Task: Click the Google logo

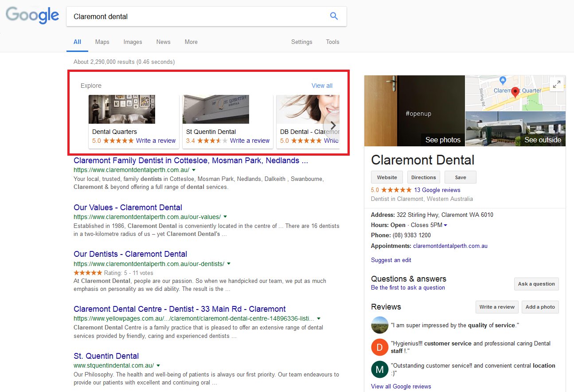Action: coord(32,16)
